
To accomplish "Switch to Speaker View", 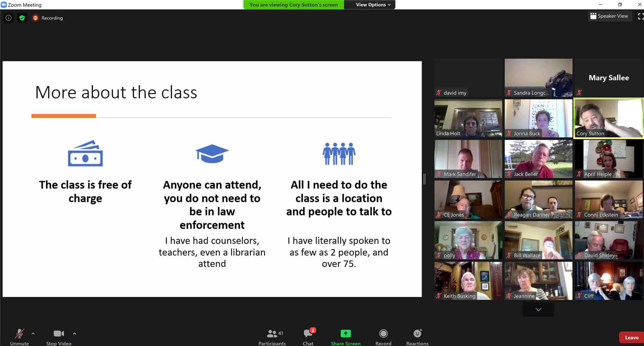I will click(609, 16).
